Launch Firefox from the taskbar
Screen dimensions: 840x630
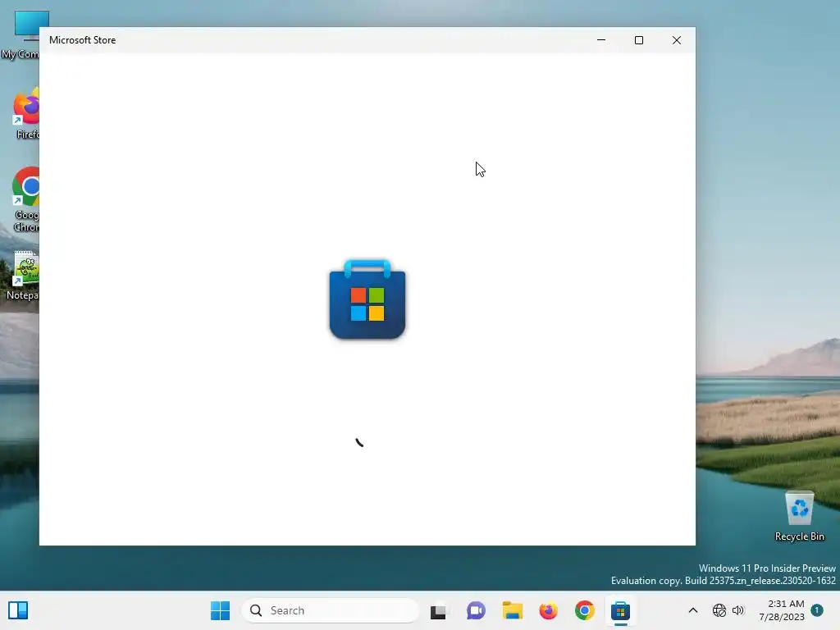click(549, 610)
